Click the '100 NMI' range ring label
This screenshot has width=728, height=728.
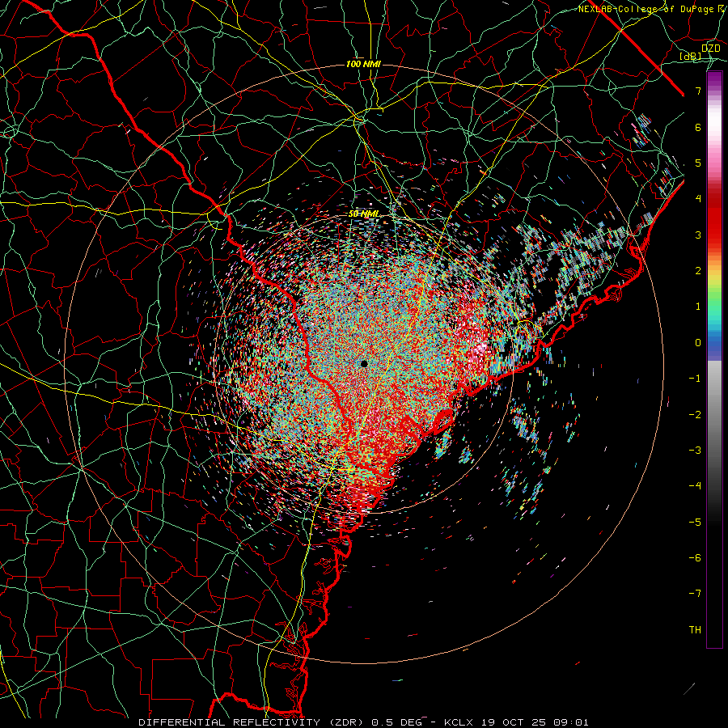(363, 64)
